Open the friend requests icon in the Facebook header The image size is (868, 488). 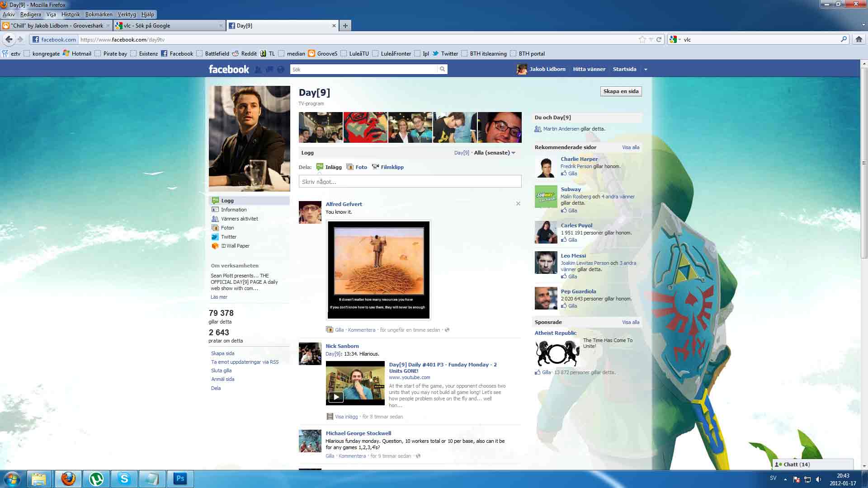pyautogui.click(x=258, y=70)
